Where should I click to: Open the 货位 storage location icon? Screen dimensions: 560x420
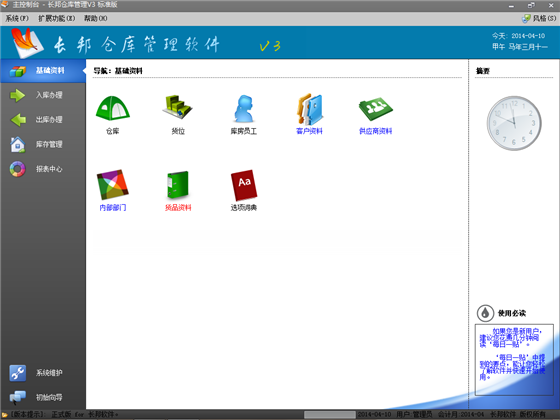[x=178, y=106]
